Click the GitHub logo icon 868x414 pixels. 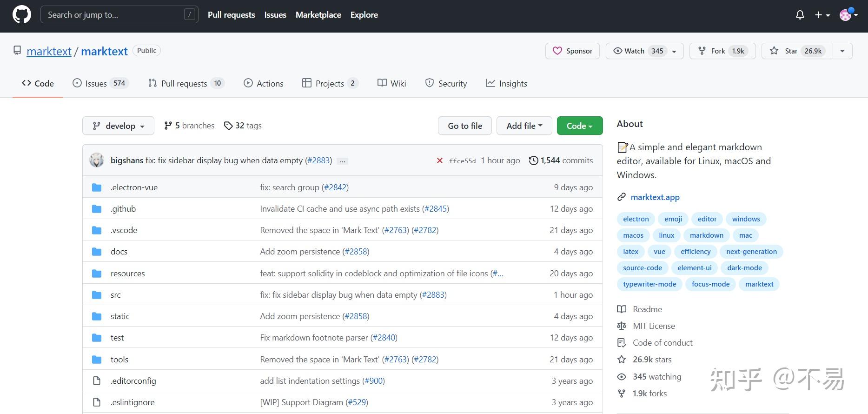tap(21, 15)
